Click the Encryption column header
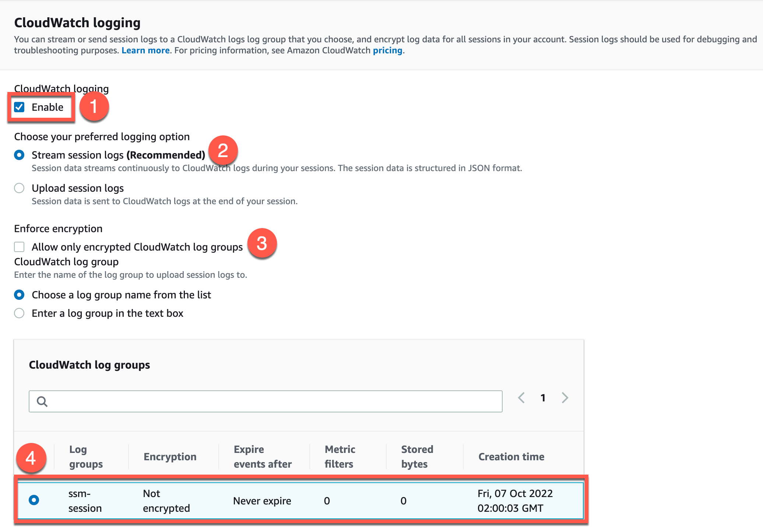 point(170,456)
